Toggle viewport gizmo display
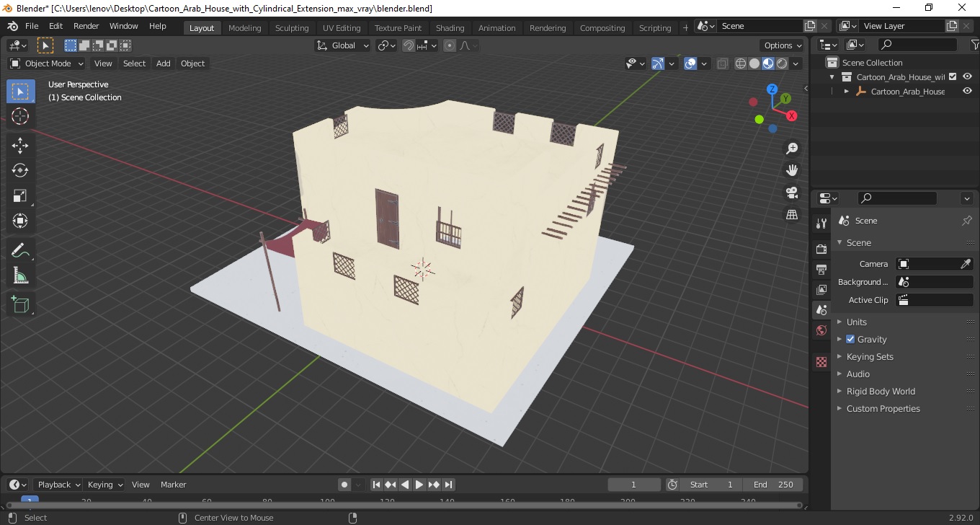The height and width of the screenshot is (525, 980). pyautogui.click(x=657, y=63)
